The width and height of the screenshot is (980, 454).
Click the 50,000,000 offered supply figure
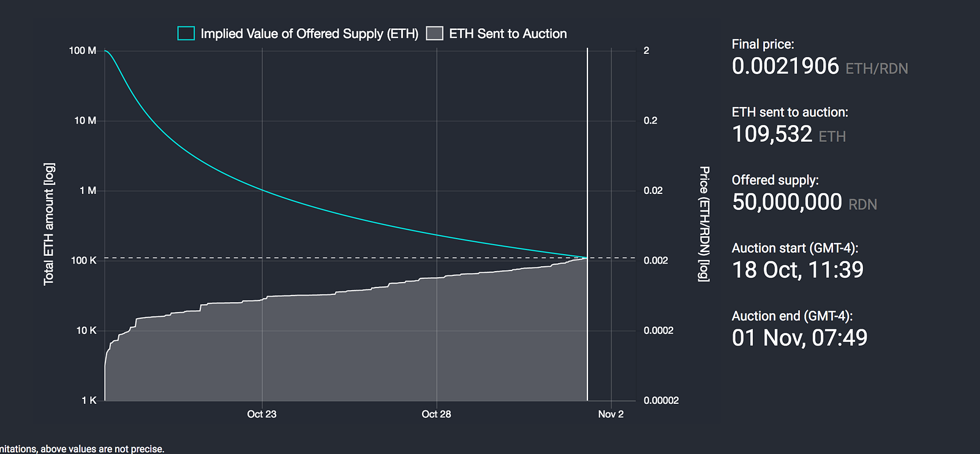(787, 202)
